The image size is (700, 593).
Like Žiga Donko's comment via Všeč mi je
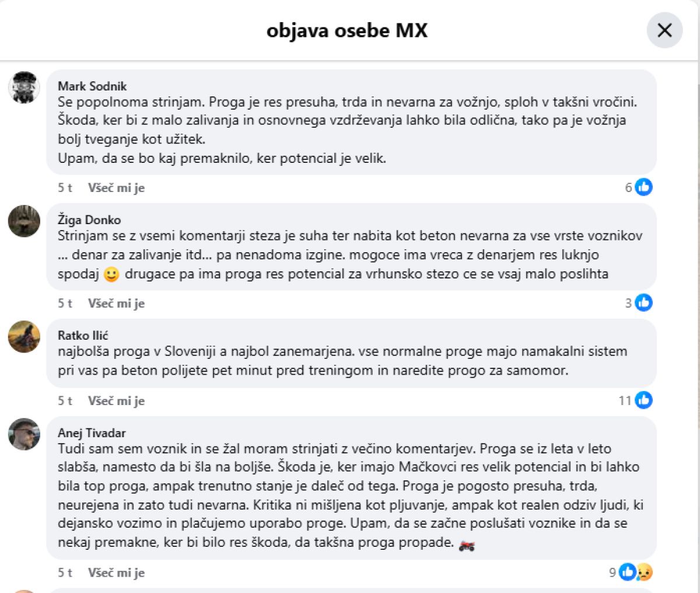tap(116, 304)
